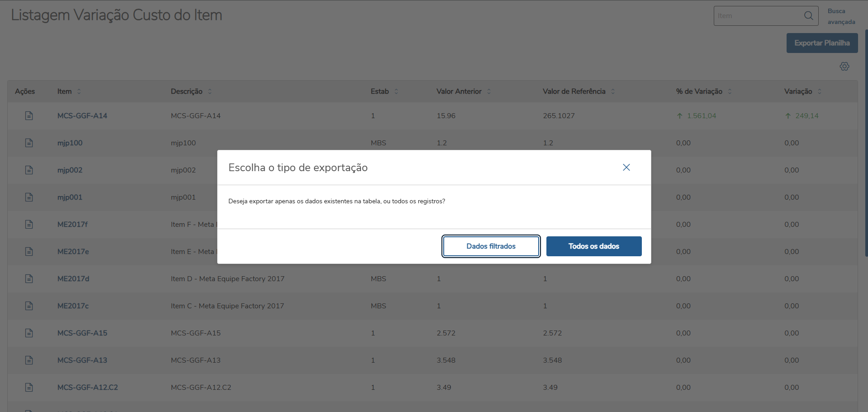The image size is (868, 412).
Task: Focus the Item search field
Action: [x=758, y=16]
